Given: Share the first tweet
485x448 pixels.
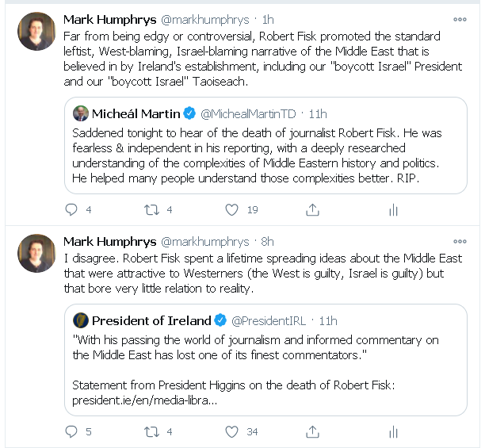Looking at the screenshot, I should 313,210.
